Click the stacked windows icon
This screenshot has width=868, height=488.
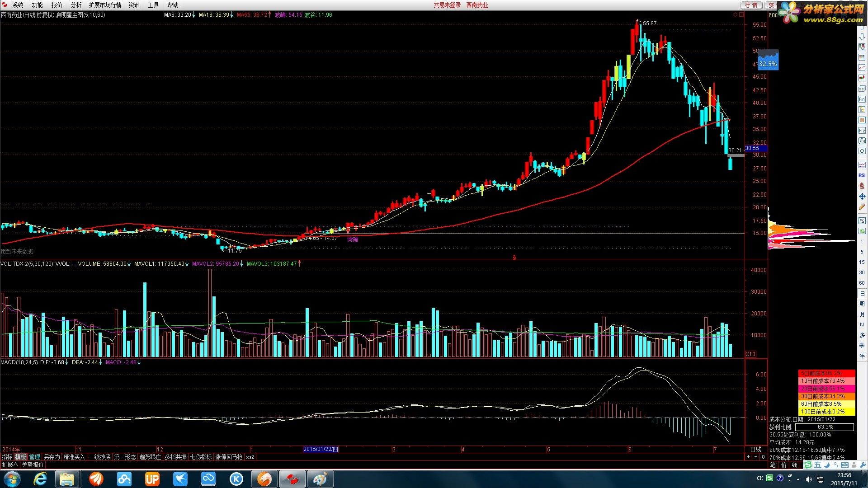(862, 89)
